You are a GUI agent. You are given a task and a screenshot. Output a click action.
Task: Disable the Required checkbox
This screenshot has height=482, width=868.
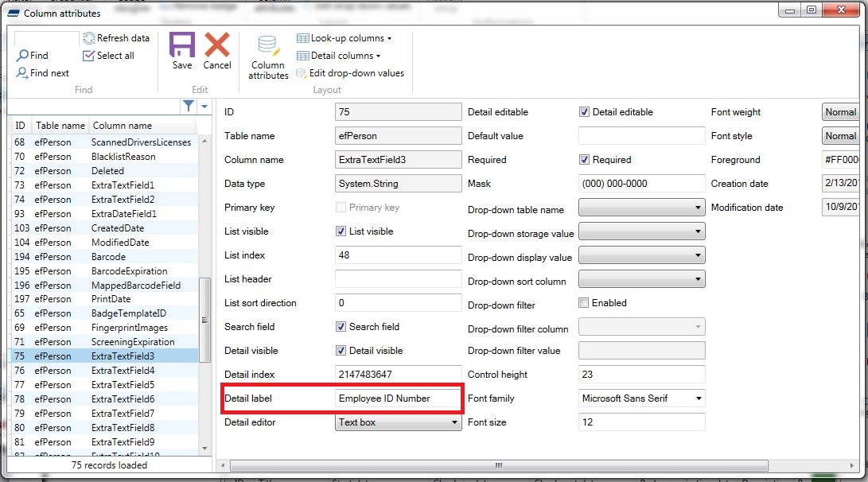584,159
